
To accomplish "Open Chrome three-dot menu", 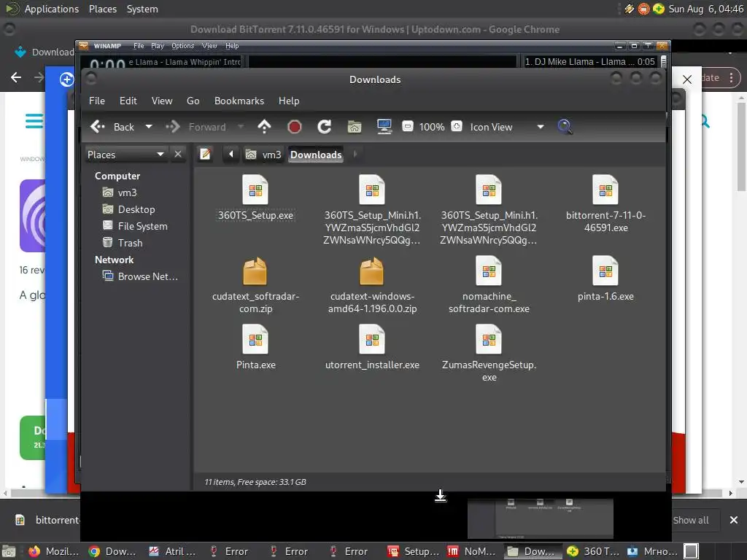I will tap(731, 77).
